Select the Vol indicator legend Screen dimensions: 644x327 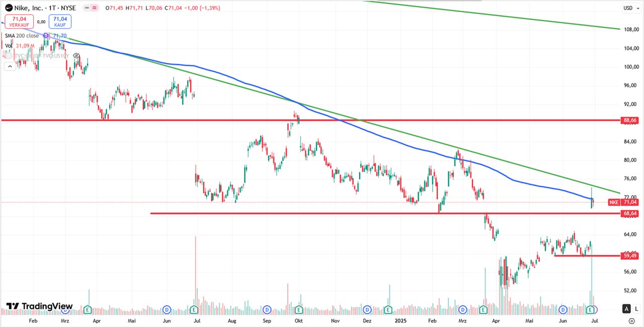9,46
